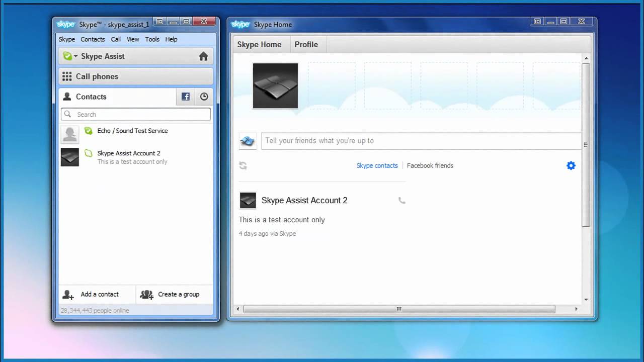644x362 pixels.
Task: Click the horizontal scrollbar in Skype Home
Action: pyautogui.click(x=398, y=309)
